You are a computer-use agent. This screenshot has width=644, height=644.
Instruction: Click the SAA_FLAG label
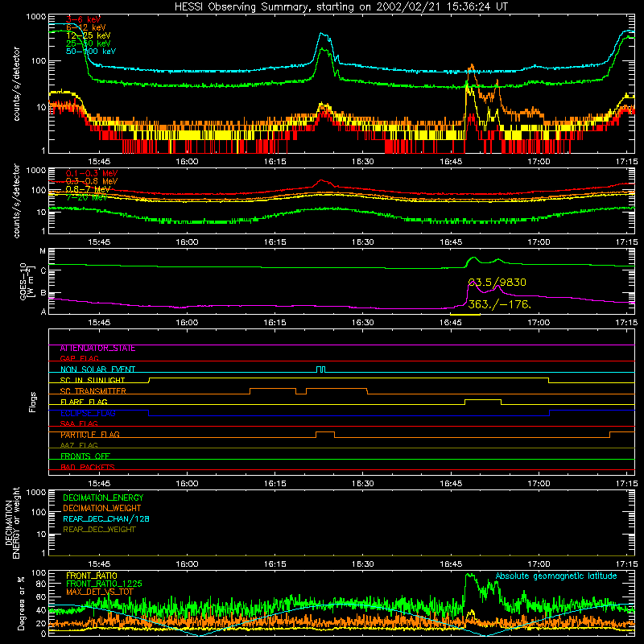pyautogui.click(x=79, y=423)
